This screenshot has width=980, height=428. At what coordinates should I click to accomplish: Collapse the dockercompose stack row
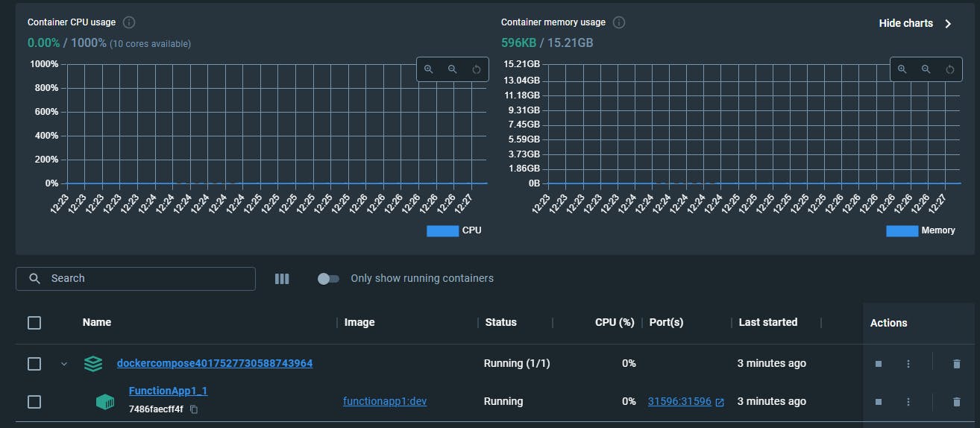click(x=64, y=364)
